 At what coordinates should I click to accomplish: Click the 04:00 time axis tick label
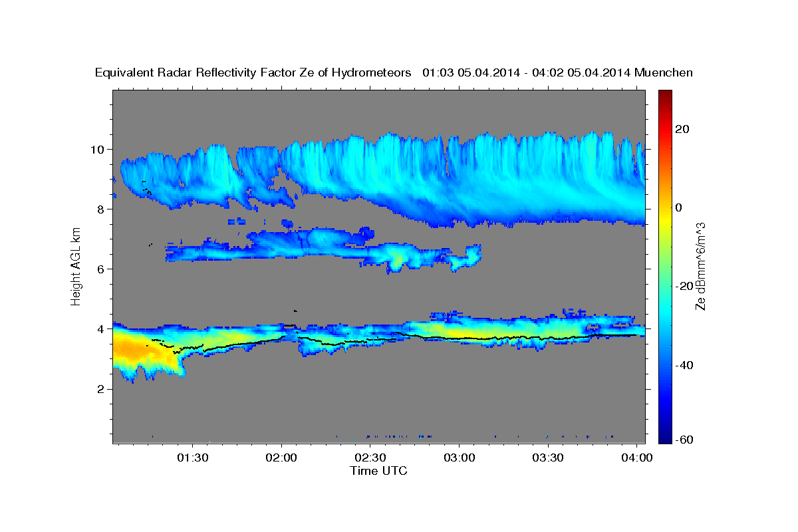coord(636,458)
